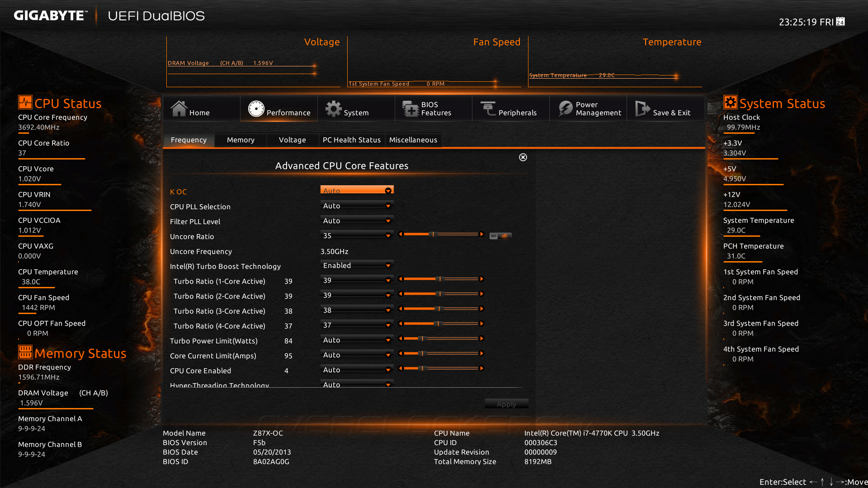Viewport: 868px width, 488px height.
Task: Toggle the Uncore Ratio on/off switch
Action: click(500, 236)
